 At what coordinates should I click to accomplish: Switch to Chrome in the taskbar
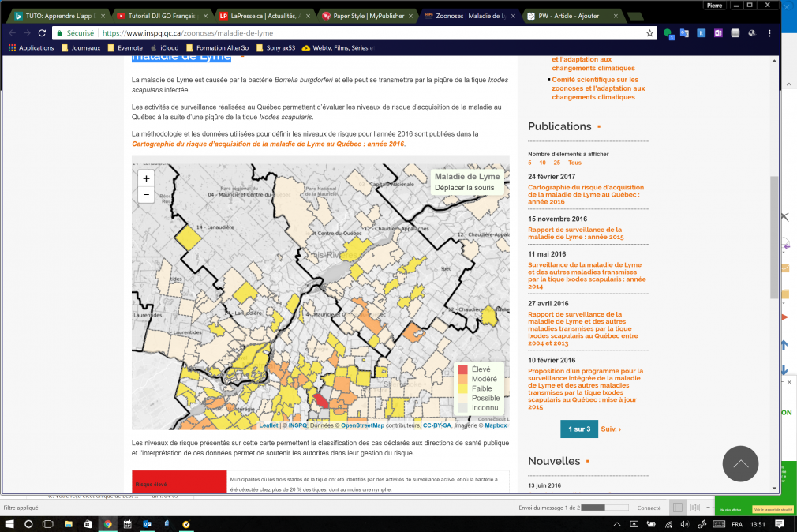(108, 524)
